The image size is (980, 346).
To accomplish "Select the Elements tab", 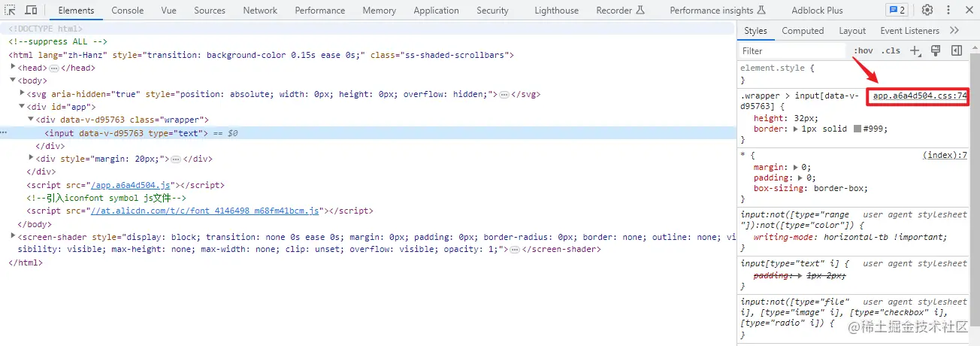I will [76, 11].
